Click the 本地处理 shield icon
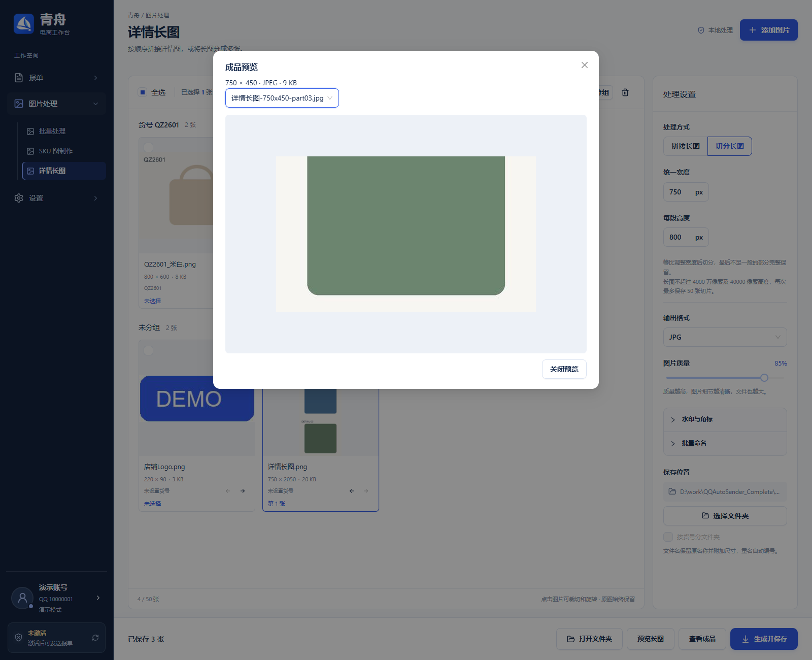The image size is (812, 660). (701, 30)
